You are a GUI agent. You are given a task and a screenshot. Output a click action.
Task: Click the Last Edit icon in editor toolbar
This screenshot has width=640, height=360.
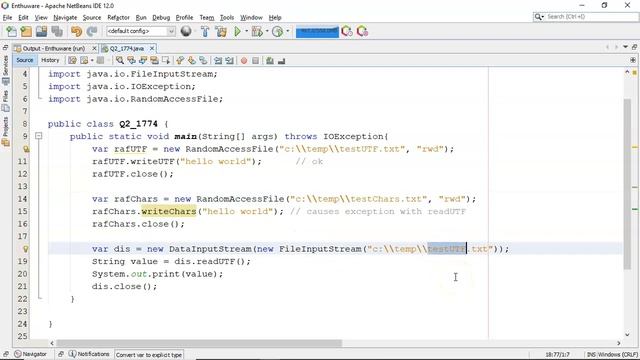pos(72,60)
